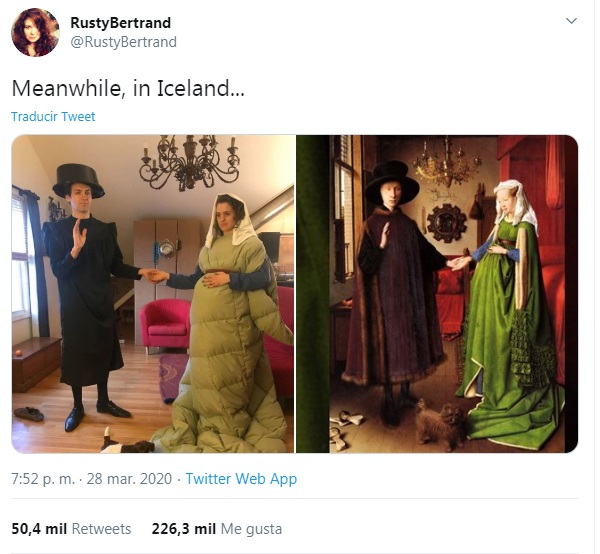
Task: Click the Traducir Tweet link
Action: [x=53, y=116]
